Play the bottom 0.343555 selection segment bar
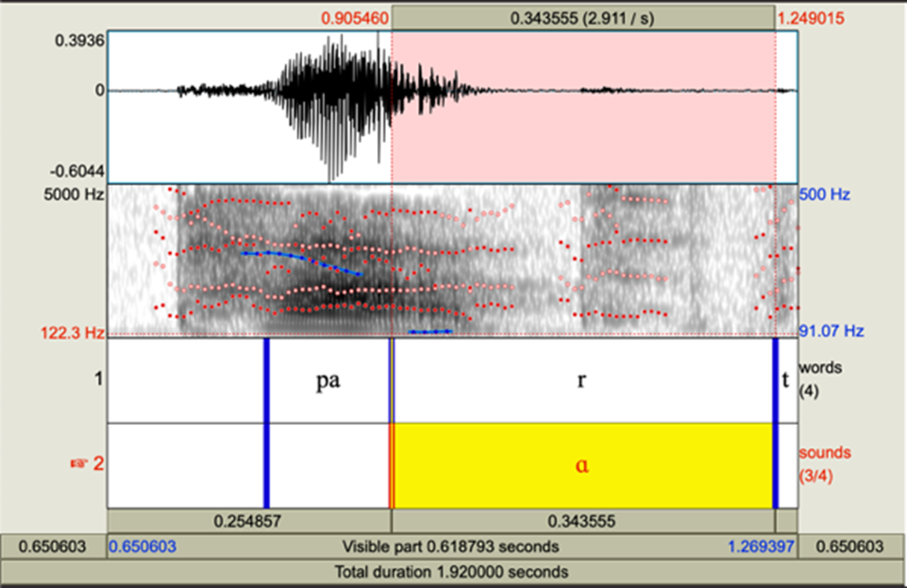 (582, 520)
